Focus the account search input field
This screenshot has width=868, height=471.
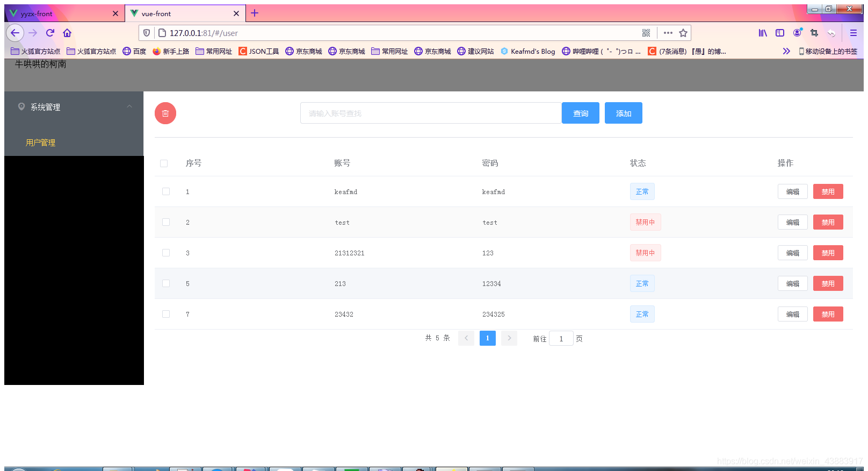[x=431, y=113]
